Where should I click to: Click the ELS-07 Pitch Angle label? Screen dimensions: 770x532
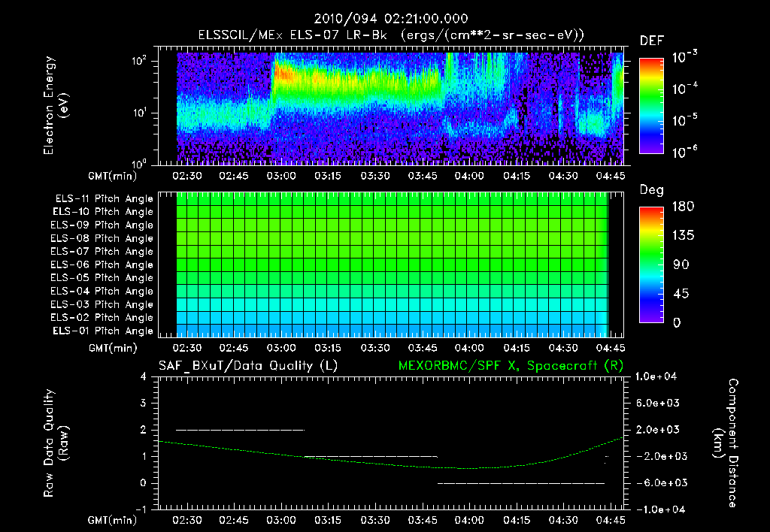pyautogui.click(x=102, y=251)
